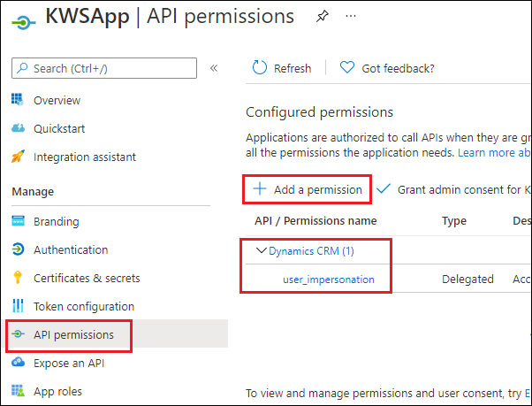Click Grant admin consent button

click(x=453, y=189)
